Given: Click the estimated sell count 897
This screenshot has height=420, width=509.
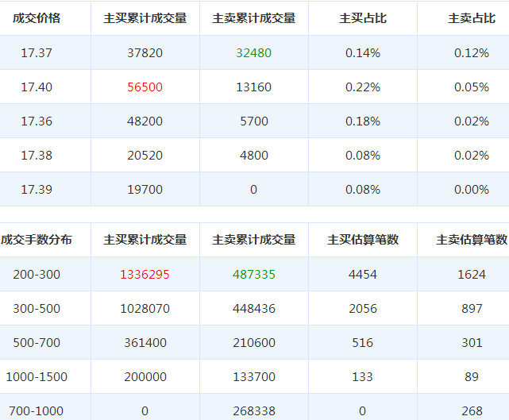Looking at the screenshot, I should click(472, 309).
